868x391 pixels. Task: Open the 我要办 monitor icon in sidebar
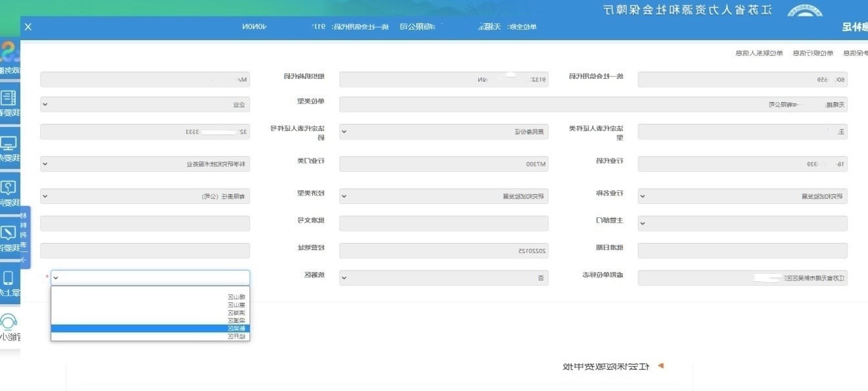point(9,143)
